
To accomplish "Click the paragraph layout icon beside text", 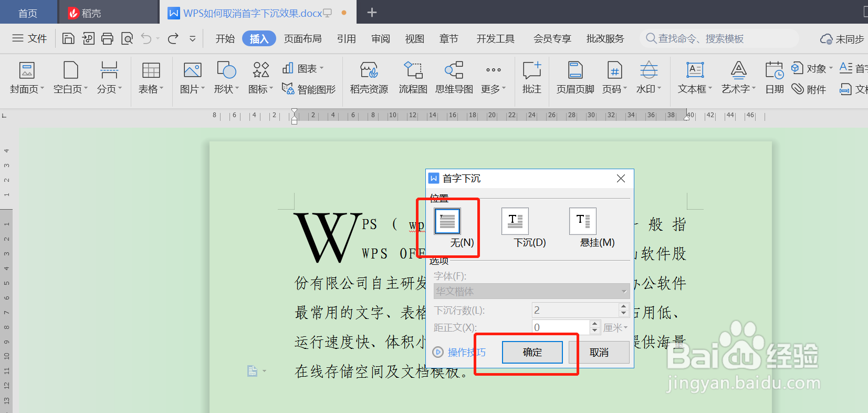I will click(253, 371).
